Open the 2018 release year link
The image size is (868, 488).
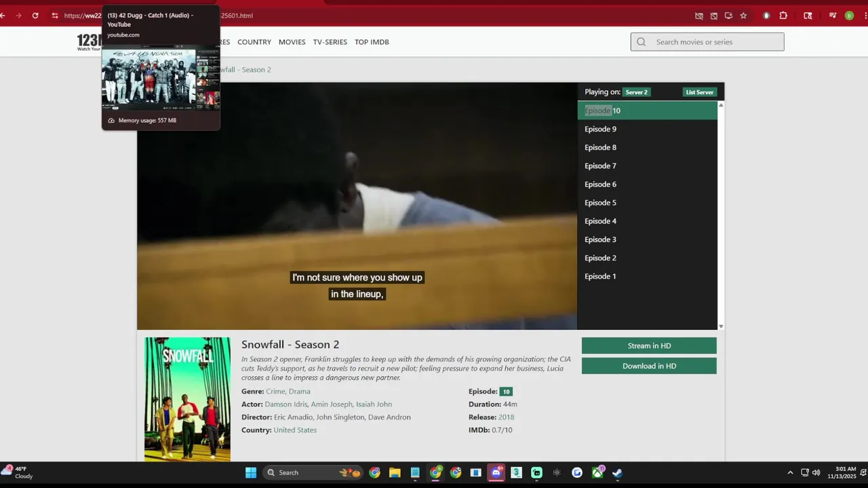coord(507,417)
